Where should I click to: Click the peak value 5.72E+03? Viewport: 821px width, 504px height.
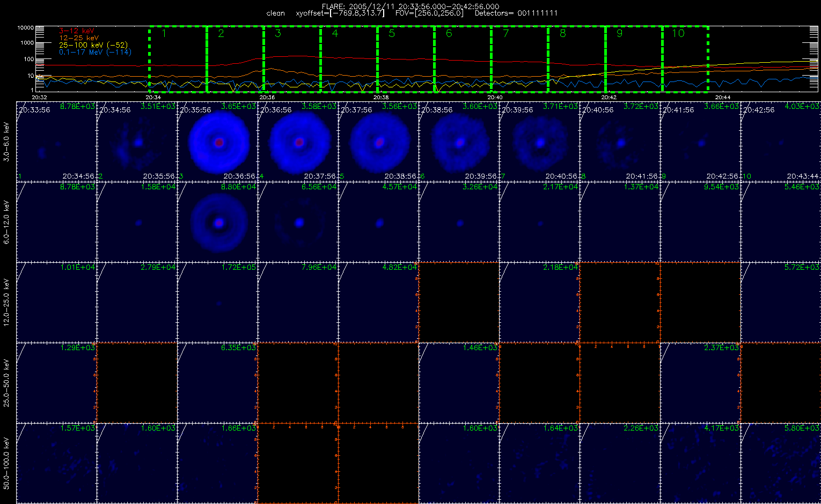pos(802,268)
